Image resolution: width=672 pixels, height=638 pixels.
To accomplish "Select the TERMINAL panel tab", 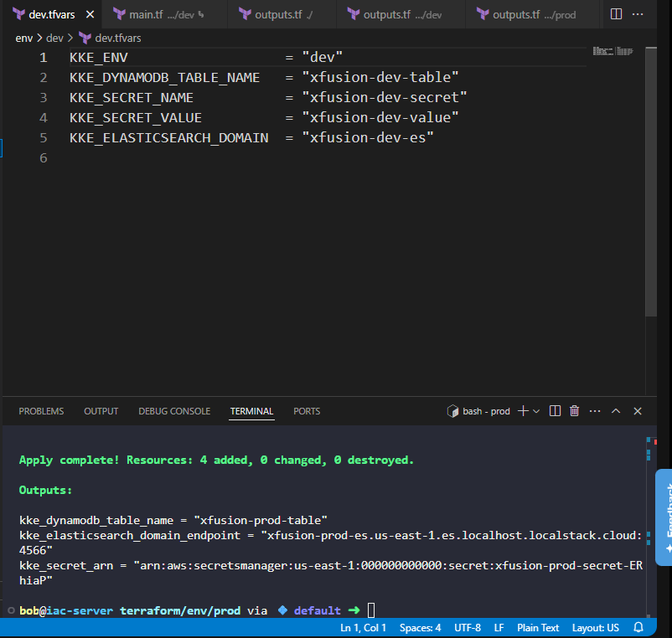I will pyautogui.click(x=251, y=411).
